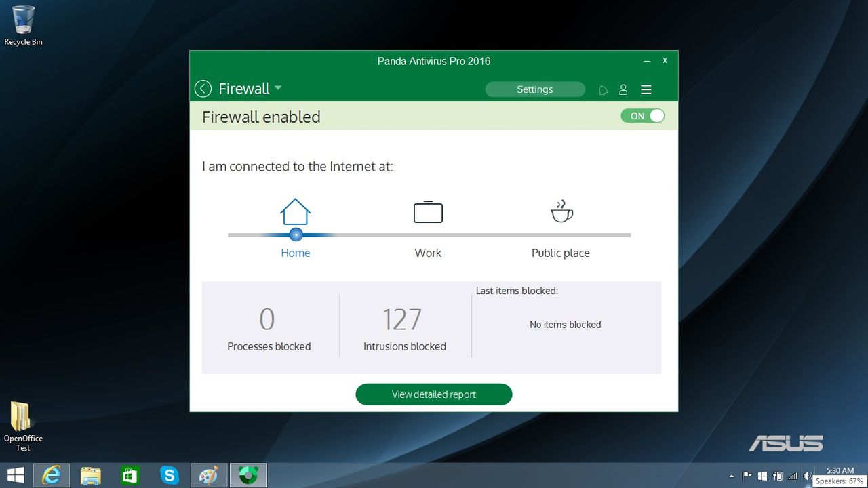This screenshot has height=488, width=868.
Task: Minimize the Panda Antivirus window
Action: 647,61
